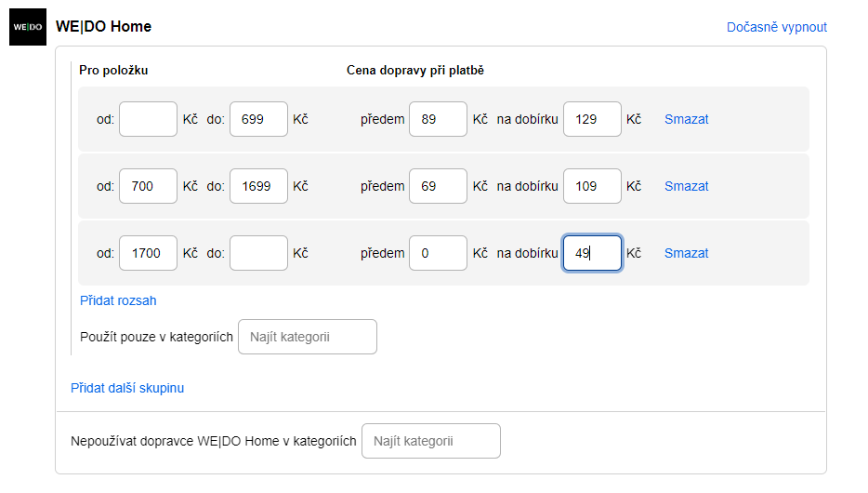Screen dimensions: 868x493
Task: Focus the 'od' field containing 700
Action: pyautogui.click(x=148, y=186)
